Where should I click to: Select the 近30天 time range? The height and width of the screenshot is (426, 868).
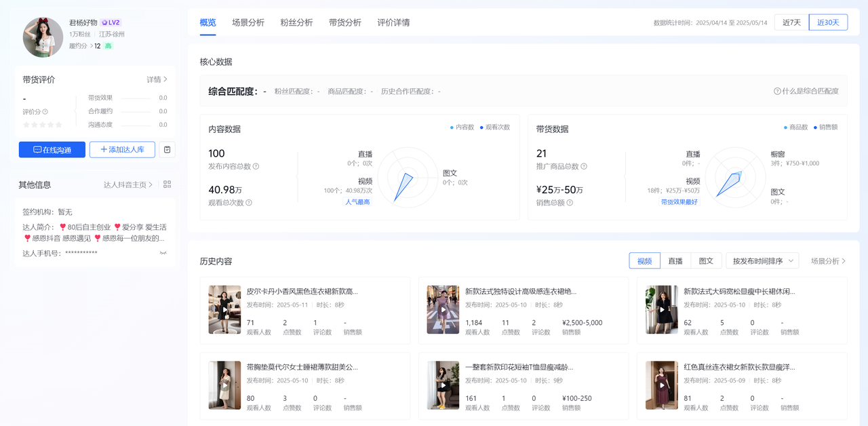(x=828, y=22)
